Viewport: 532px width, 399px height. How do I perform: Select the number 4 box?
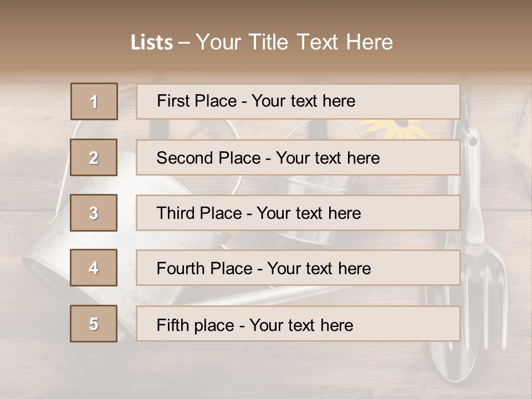(x=94, y=268)
